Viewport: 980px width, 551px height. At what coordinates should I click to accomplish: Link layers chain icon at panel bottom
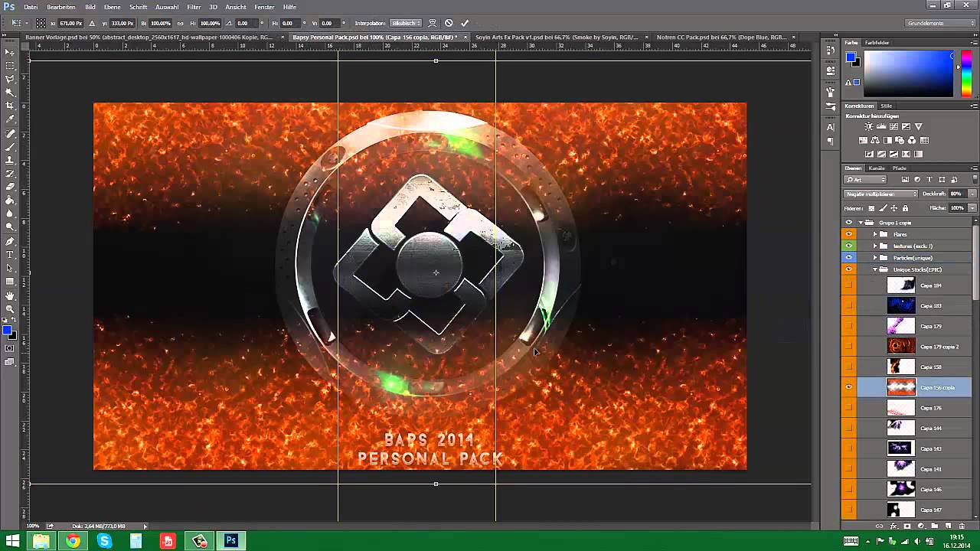point(879,527)
